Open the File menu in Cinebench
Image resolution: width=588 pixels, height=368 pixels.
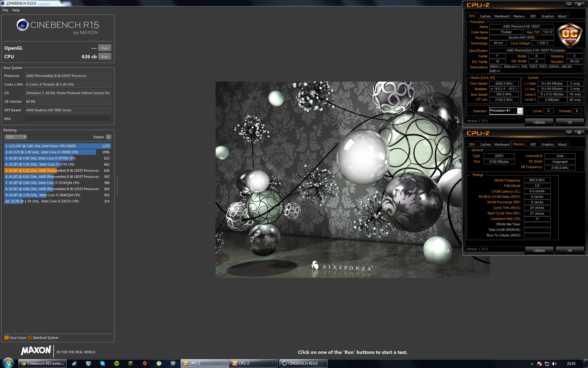coord(5,10)
